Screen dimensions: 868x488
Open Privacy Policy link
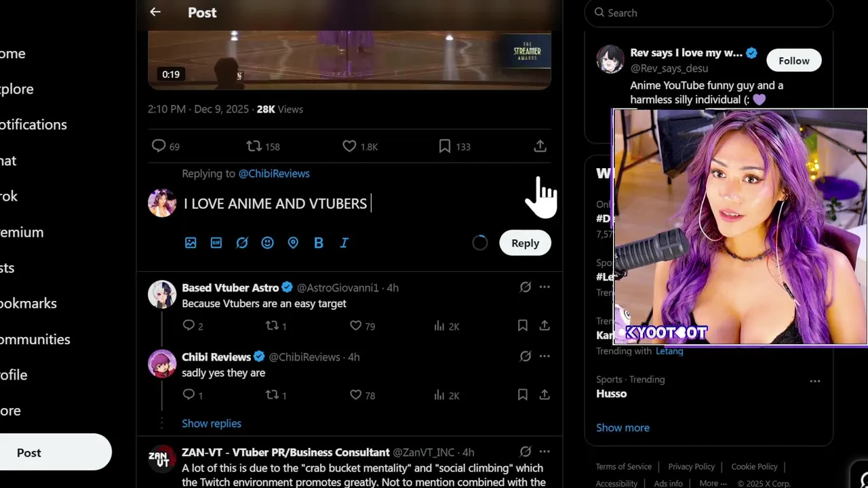[692, 467]
